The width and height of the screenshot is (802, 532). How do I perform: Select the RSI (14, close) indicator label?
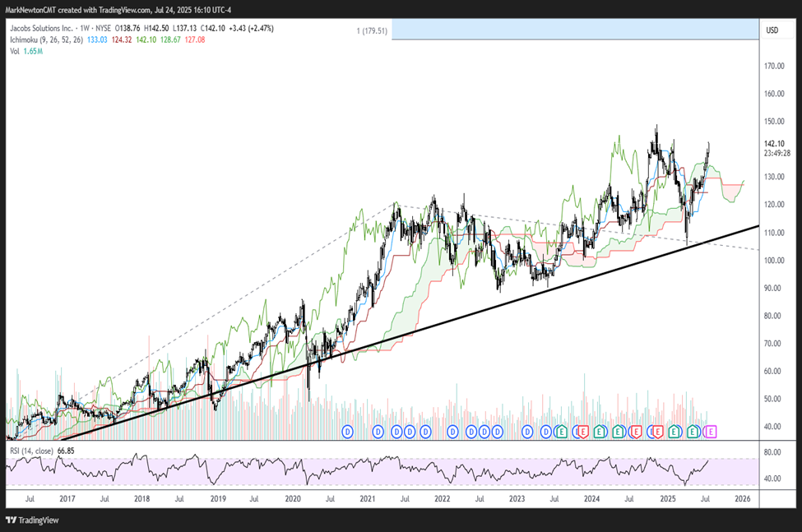pos(33,451)
